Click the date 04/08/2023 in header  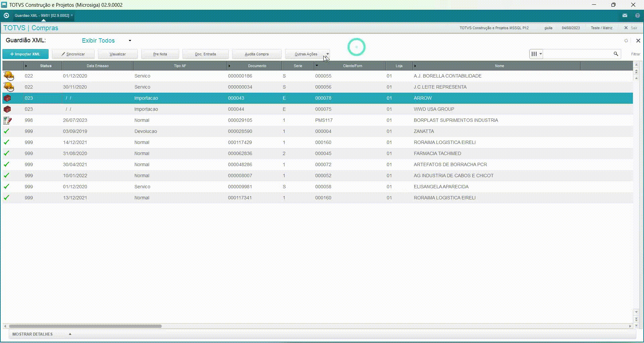coord(571,28)
